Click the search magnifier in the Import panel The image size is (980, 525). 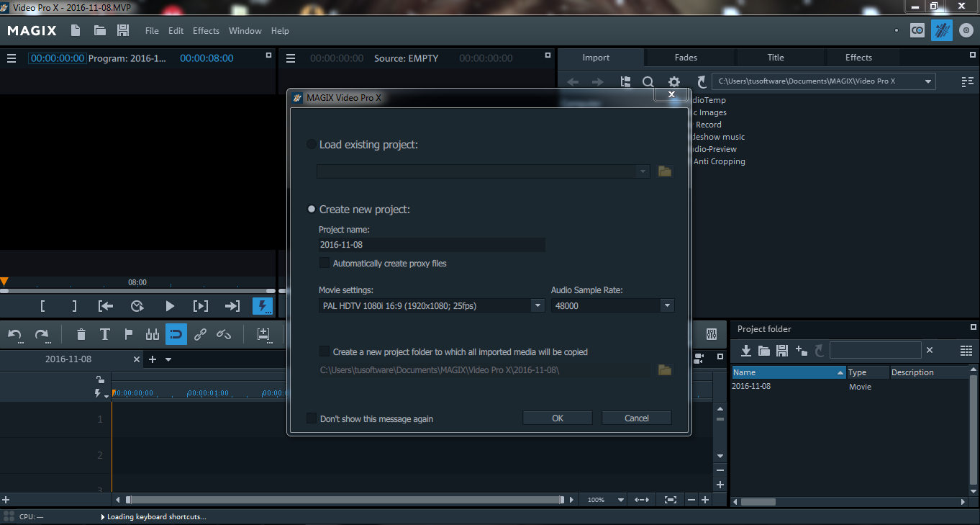[x=648, y=82]
